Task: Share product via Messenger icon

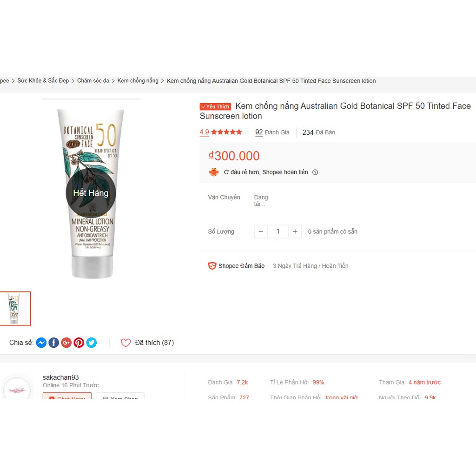Action: tap(41, 343)
